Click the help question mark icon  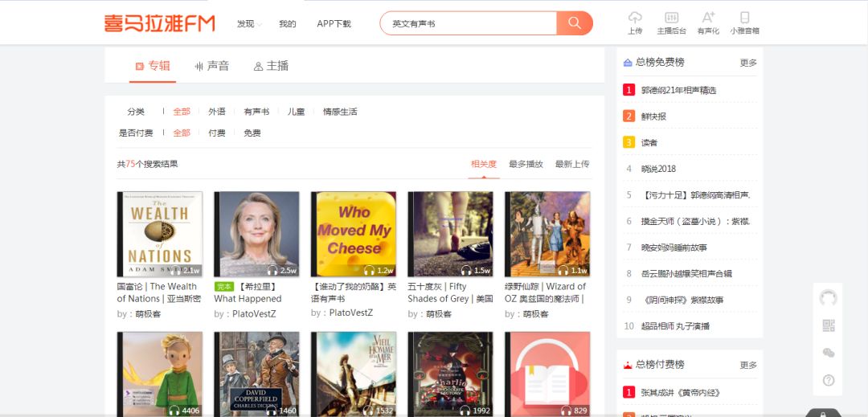[828, 380]
